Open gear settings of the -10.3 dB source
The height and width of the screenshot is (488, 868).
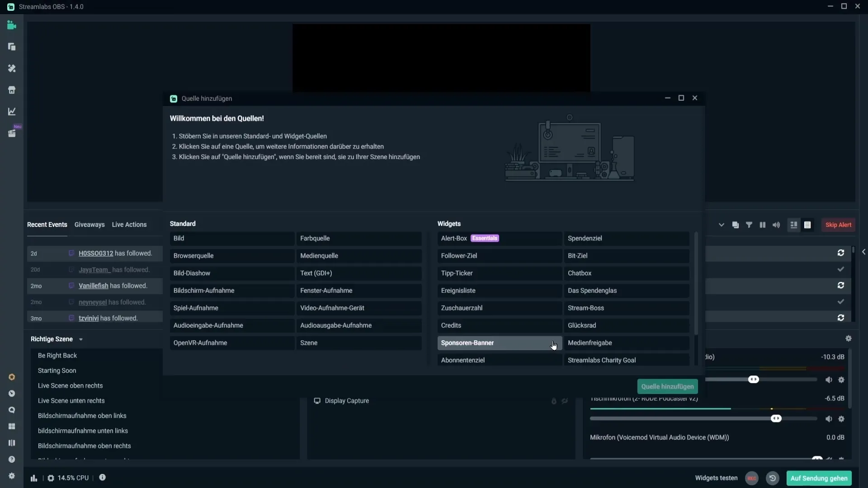[x=841, y=380]
